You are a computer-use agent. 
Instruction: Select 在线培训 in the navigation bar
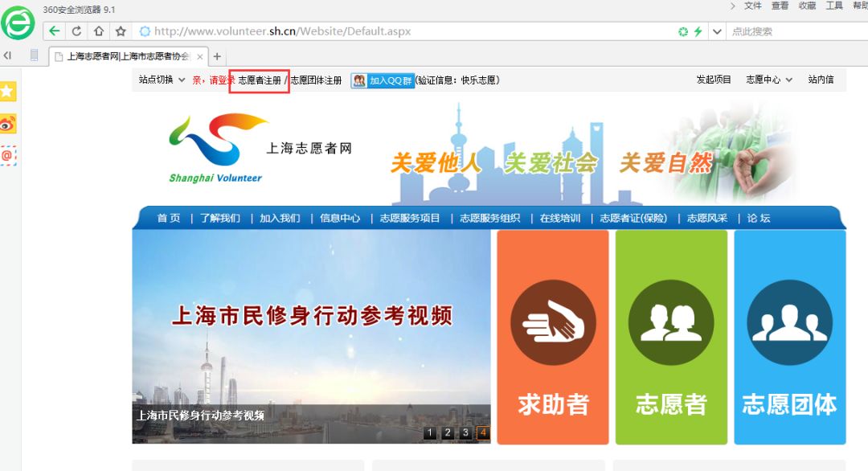[x=559, y=219]
